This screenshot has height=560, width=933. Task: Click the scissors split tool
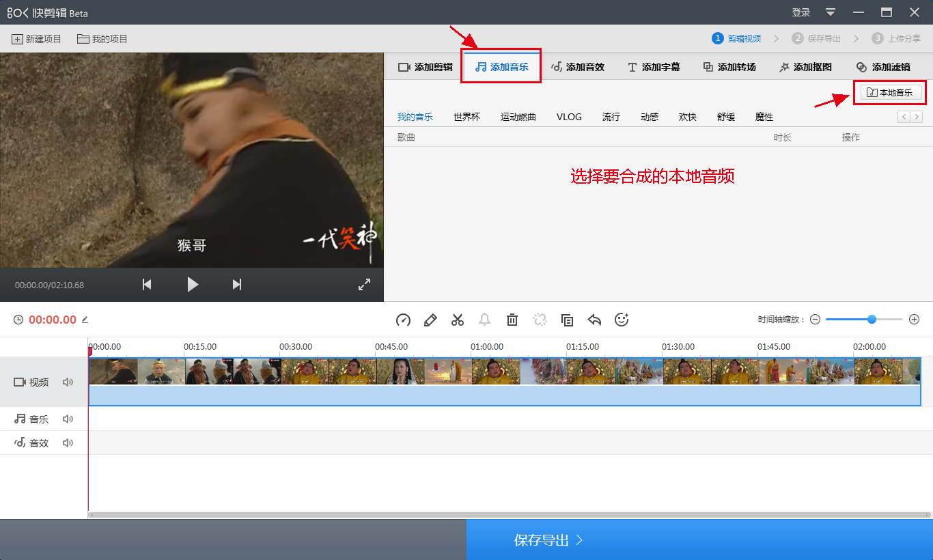coord(458,320)
